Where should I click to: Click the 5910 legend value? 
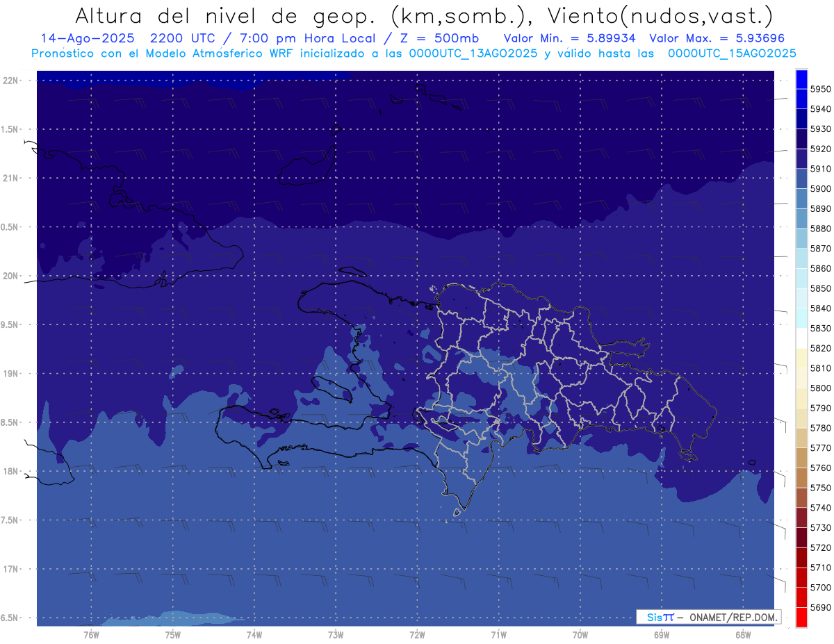820,169
